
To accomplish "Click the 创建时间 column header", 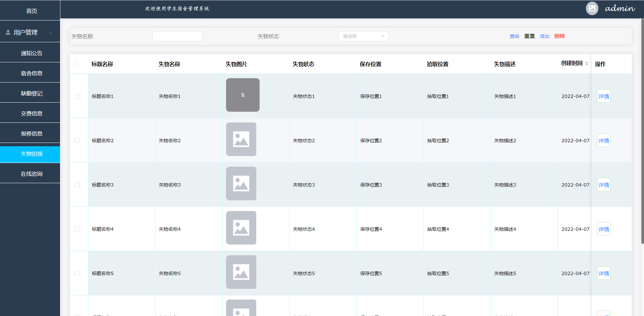I will point(572,63).
